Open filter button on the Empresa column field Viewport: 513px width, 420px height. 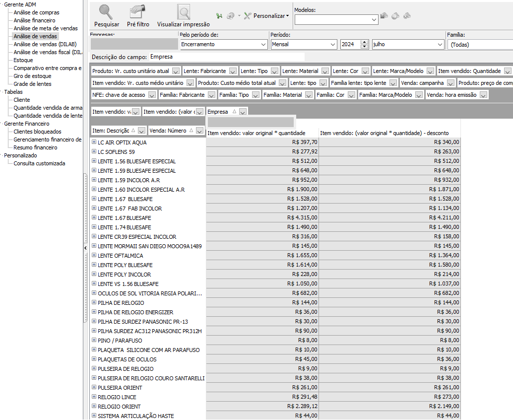pyautogui.click(x=243, y=112)
